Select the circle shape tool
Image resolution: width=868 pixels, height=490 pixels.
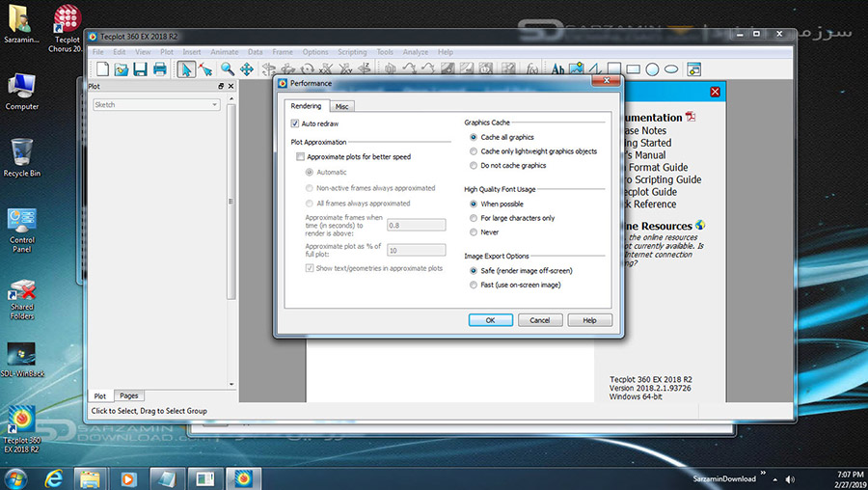coord(652,69)
